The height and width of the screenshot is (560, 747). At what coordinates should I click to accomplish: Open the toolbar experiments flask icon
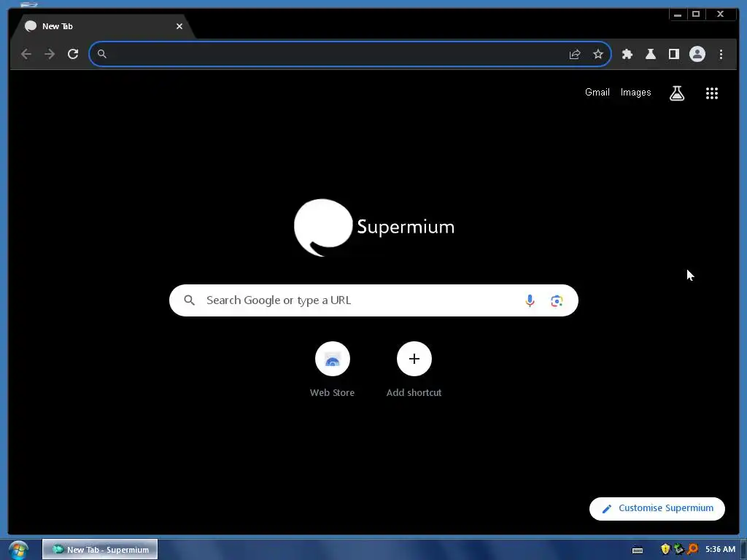(x=650, y=54)
